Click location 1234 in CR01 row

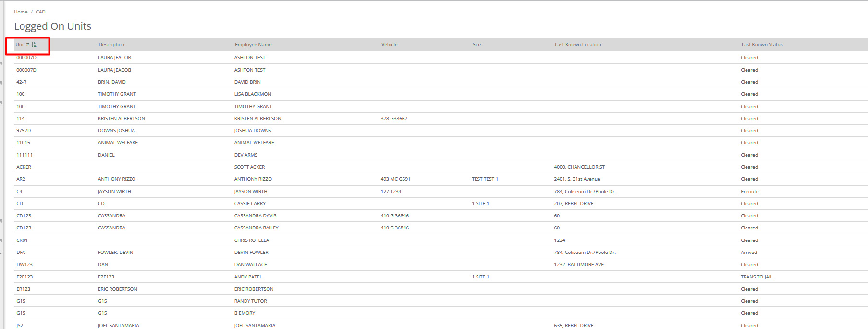click(560, 240)
